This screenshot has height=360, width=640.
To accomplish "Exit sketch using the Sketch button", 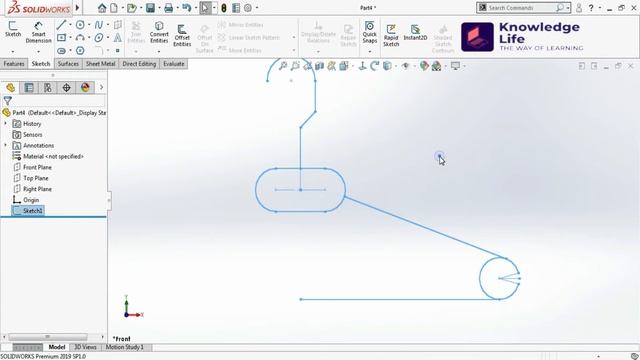I will [x=13, y=29].
